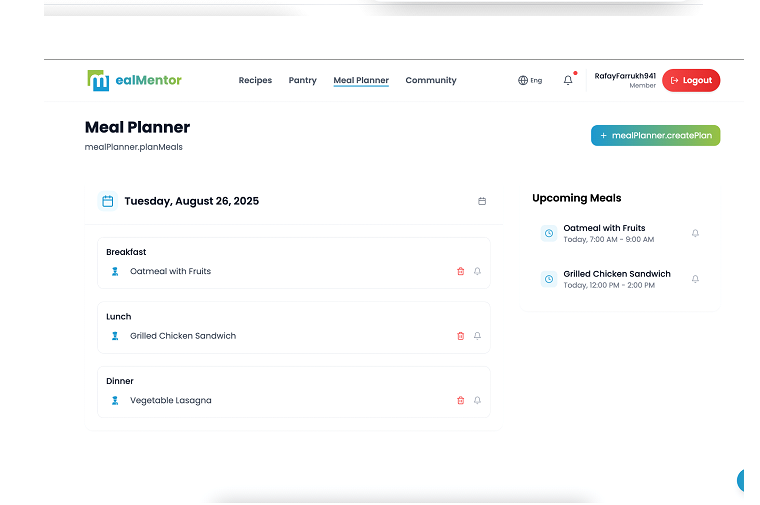760x505 pixels.
Task: Switch to the Pantry tab
Action: click(302, 80)
